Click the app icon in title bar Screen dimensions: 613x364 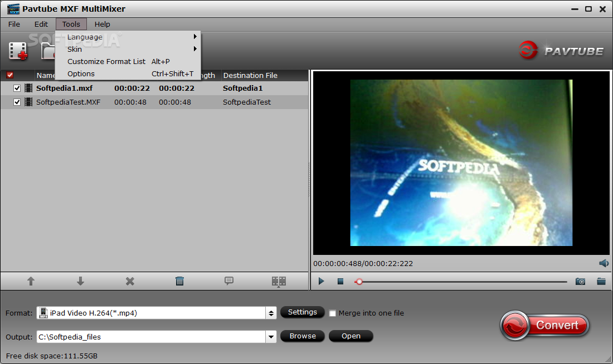(13, 8)
